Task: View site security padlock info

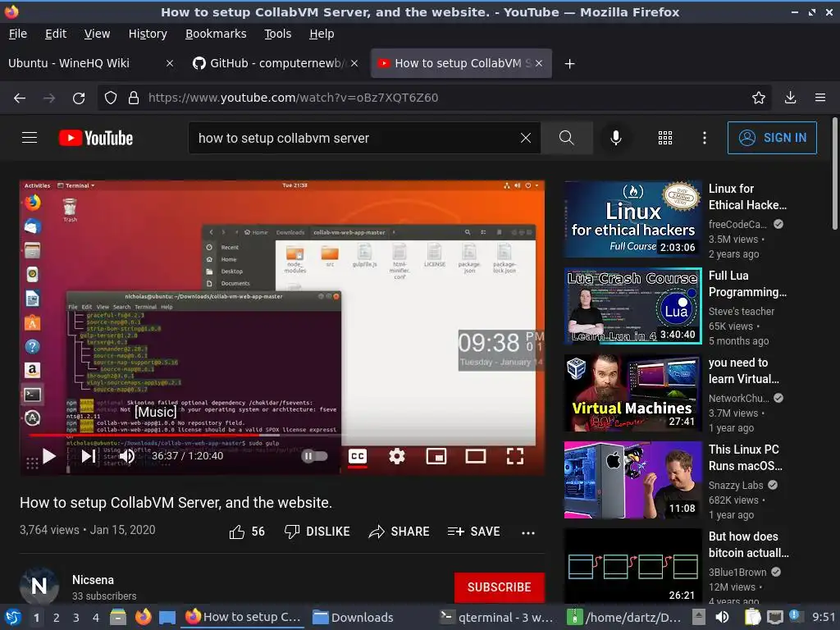Action: pyautogui.click(x=134, y=98)
